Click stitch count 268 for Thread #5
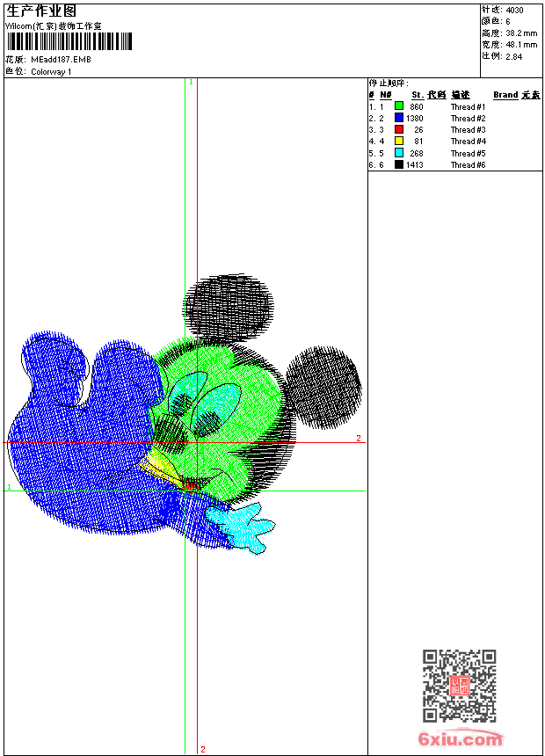The image size is (545, 756). point(417,153)
